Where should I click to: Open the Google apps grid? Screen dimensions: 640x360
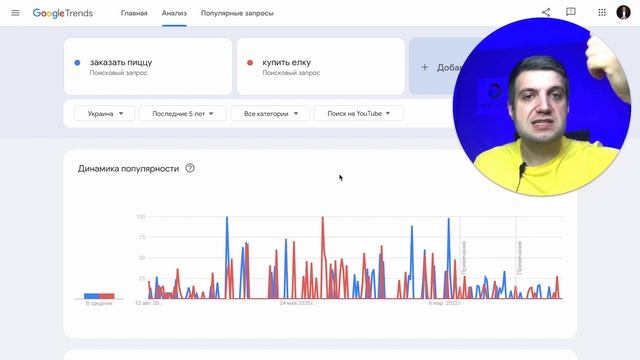(x=602, y=13)
